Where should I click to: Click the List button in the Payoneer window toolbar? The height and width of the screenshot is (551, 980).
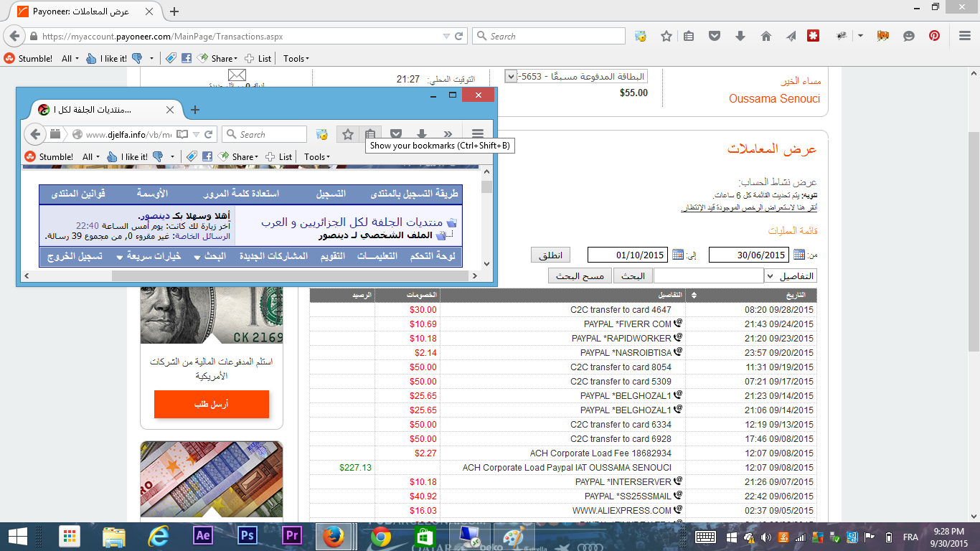point(258,59)
